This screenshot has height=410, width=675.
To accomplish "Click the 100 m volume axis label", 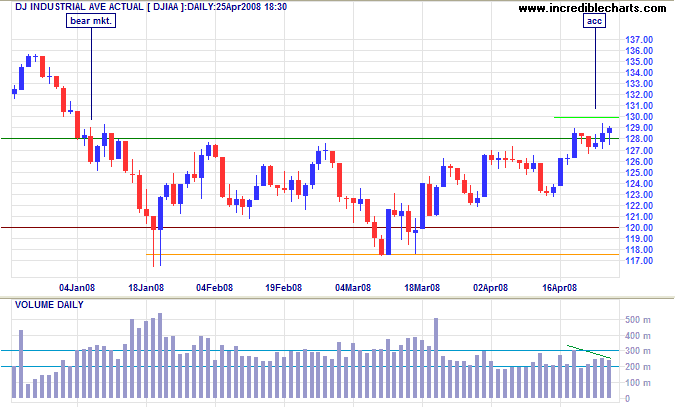I will pyautogui.click(x=638, y=383).
